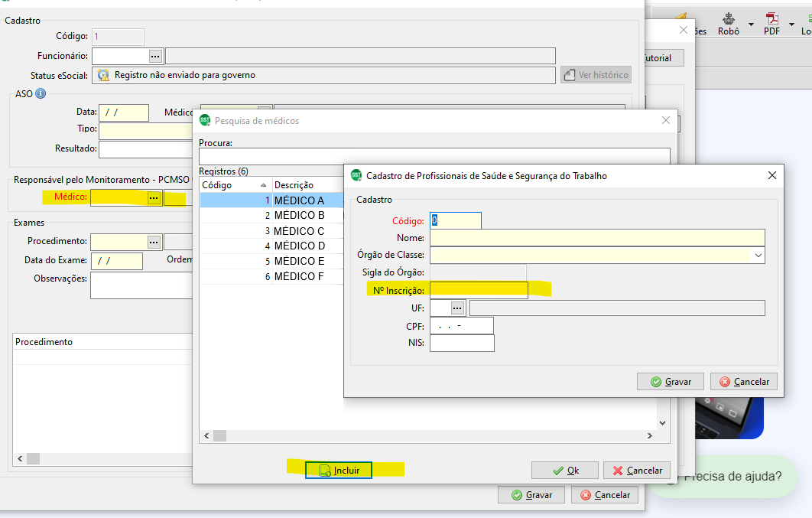Focus CPF field
The image size is (812, 518).
461,326
